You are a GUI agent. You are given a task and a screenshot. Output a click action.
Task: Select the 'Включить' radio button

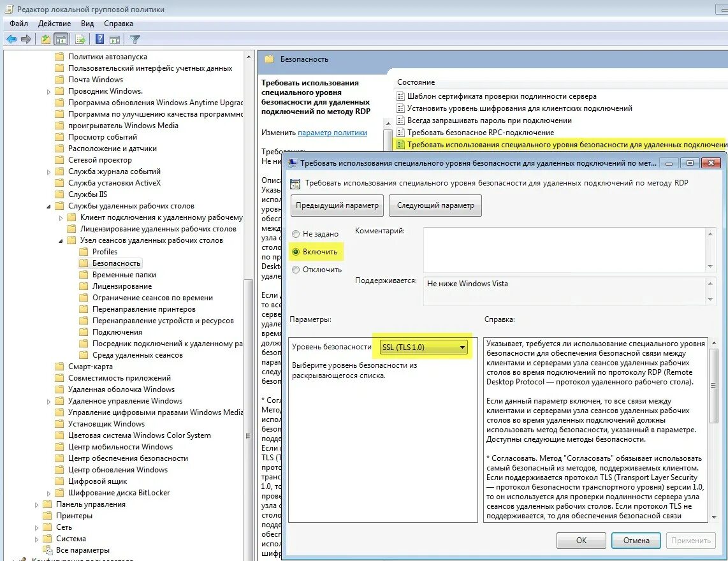click(296, 252)
